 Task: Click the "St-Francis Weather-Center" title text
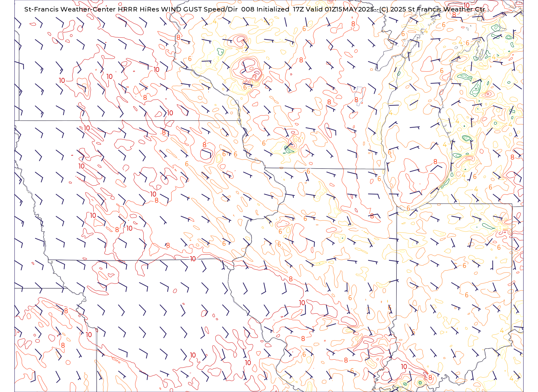click(x=70, y=9)
